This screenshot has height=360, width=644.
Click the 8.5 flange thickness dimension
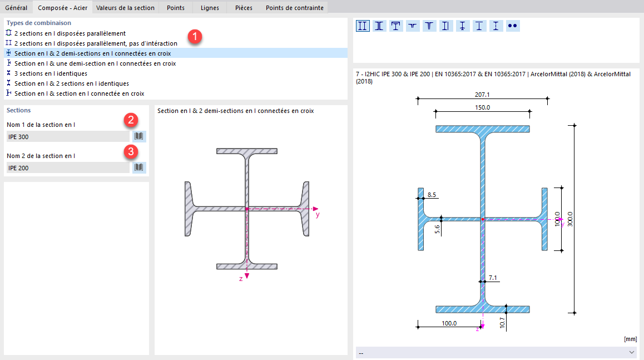point(432,195)
